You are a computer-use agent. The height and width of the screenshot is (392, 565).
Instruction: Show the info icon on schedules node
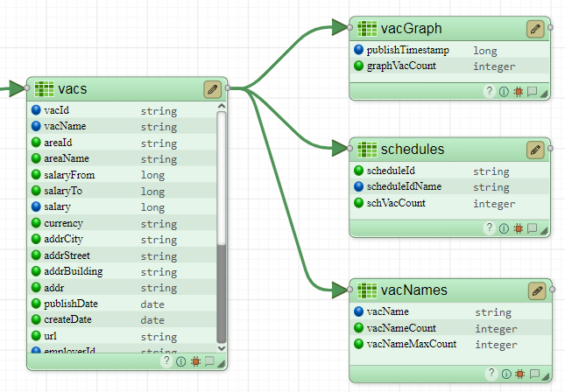coord(504,228)
